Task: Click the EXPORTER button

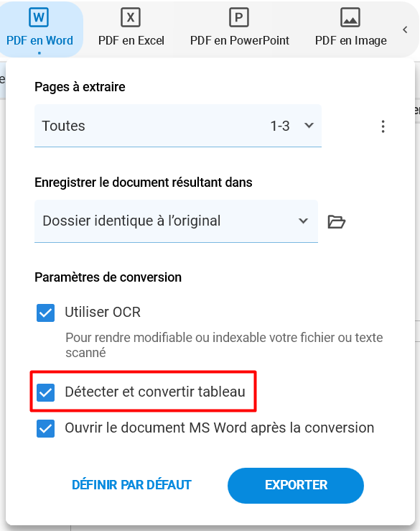Action: 296,485
